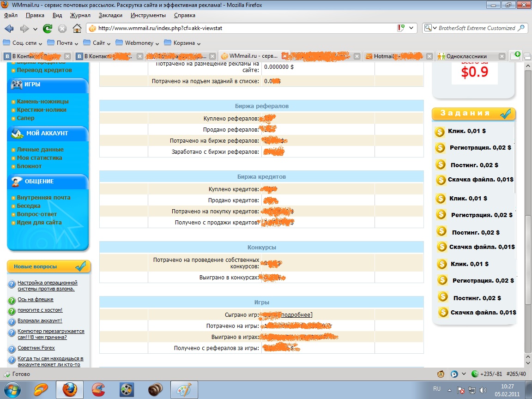532x399 pixels.
Task: Open the Вид menu
Action: pyautogui.click(x=57, y=15)
